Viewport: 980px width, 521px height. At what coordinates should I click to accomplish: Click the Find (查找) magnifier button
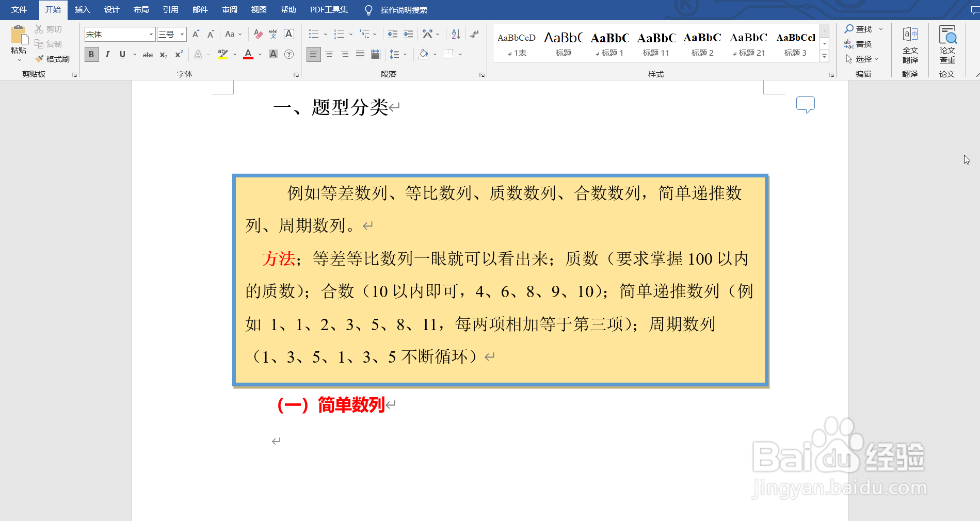858,29
